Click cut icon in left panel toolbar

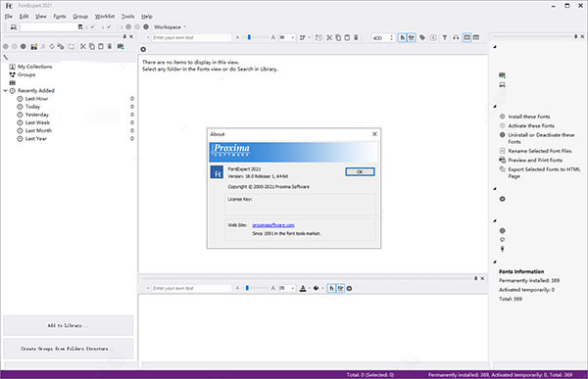(83, 46)
